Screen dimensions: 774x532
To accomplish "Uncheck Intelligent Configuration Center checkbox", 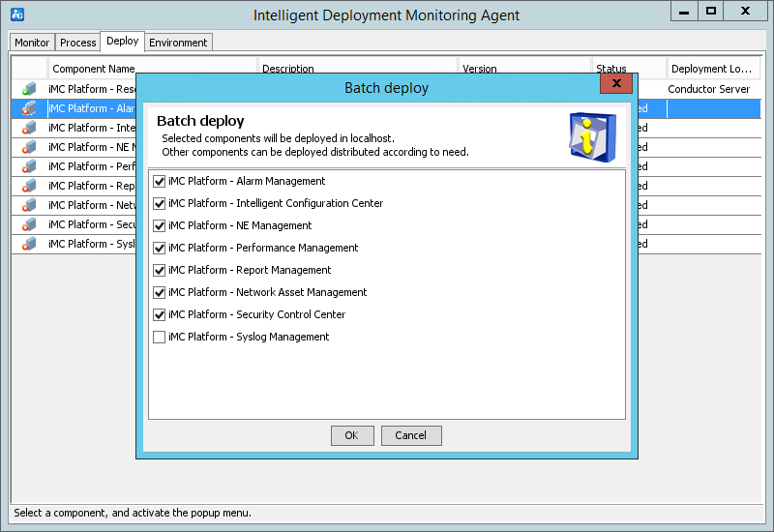I will [x=159, y=203].
